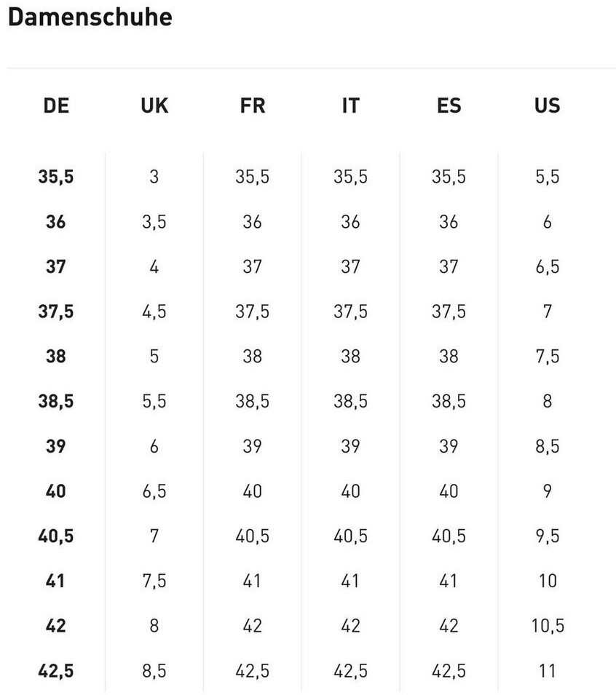
Task: Select UK size 4,5 cell
Action: coord(154,311)
